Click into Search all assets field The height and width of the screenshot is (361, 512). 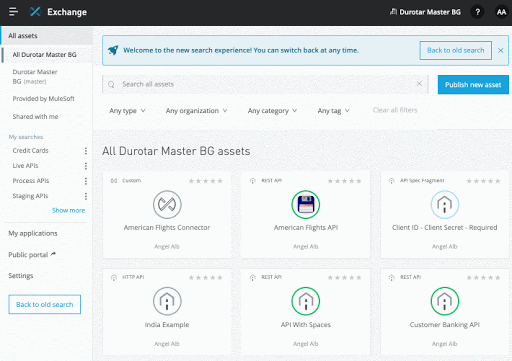[x=265, y=84]
